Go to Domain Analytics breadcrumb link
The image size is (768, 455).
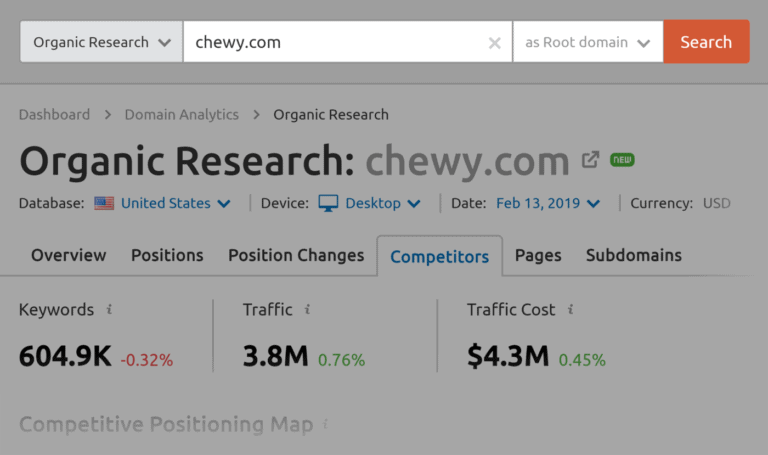pos(182,115)
